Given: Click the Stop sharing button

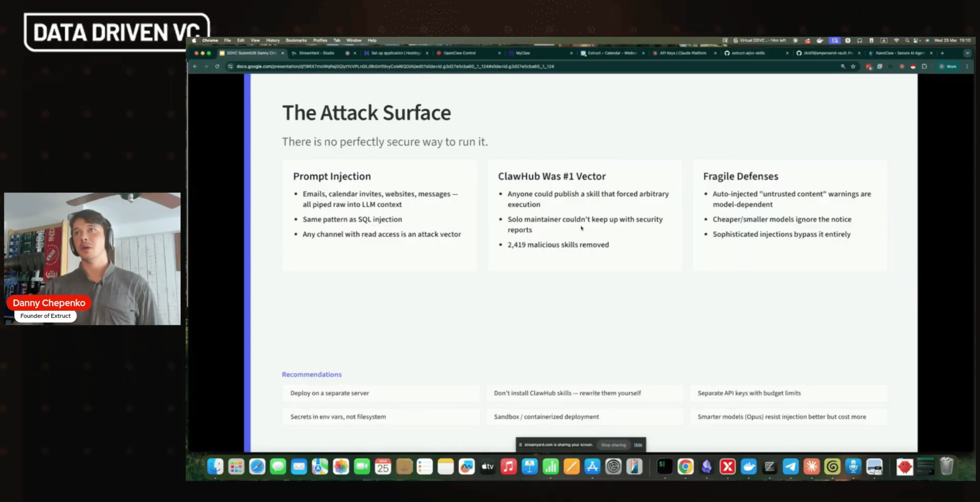Looking at the screenshot, I should [613, 445].
